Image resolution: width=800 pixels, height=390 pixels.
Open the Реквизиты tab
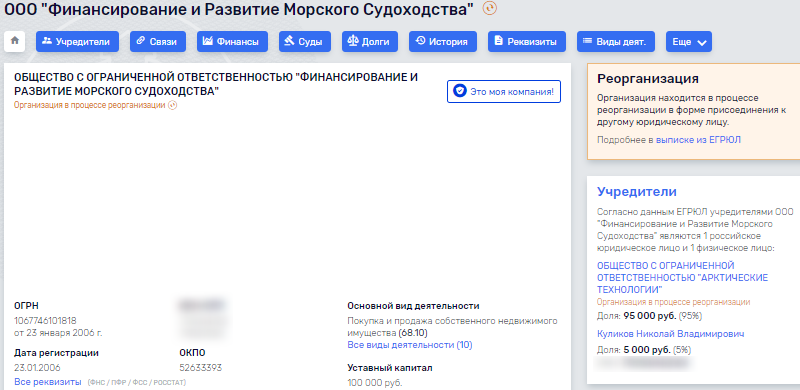tap(527, 42)
